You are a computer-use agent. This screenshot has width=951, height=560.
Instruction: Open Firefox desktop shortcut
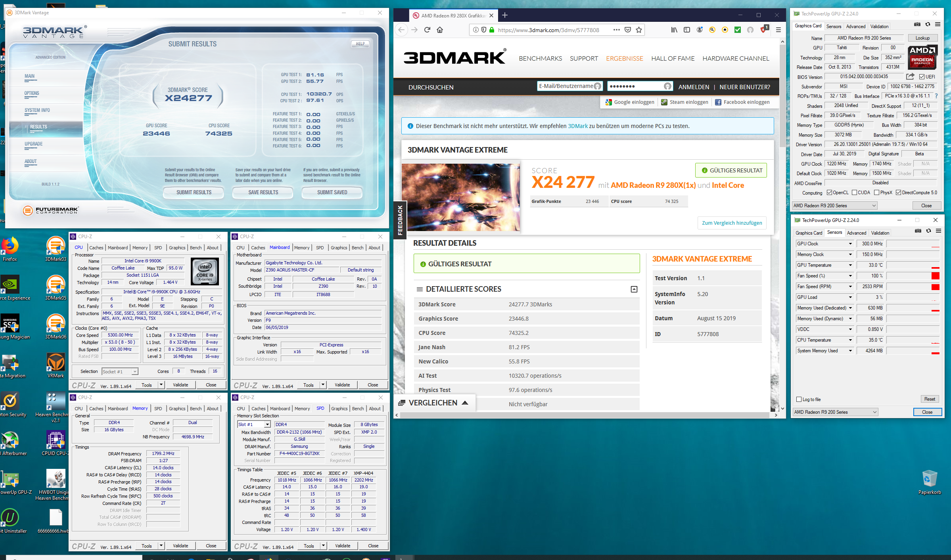point(10,249)
